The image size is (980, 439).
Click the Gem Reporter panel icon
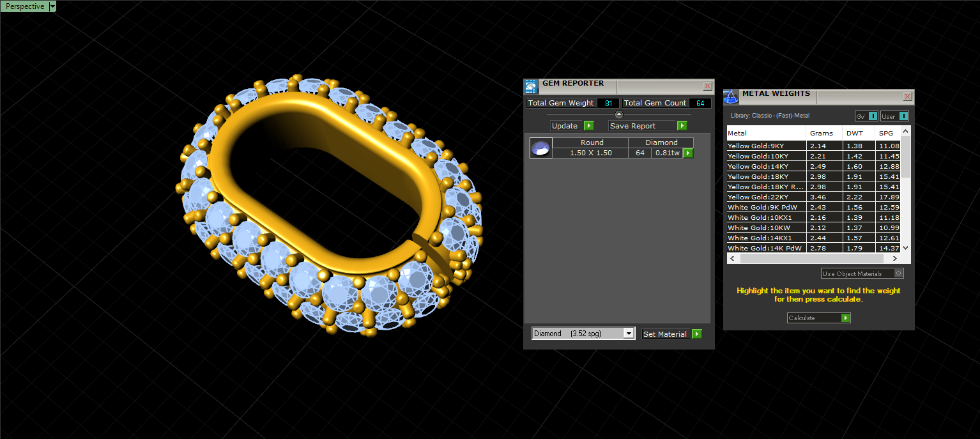(531, 87)
